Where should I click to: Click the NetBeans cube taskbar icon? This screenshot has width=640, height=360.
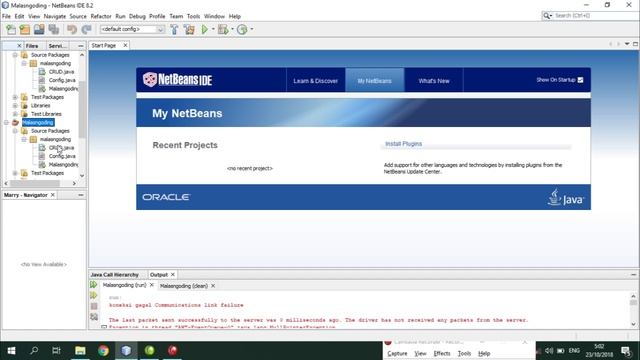(126, 351)
